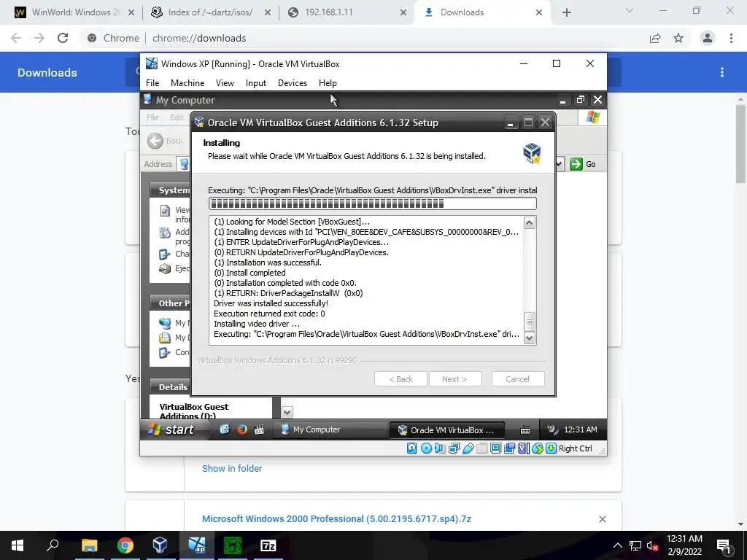This screenshot has width=747, height=560.
Task: Click the USB devices icon in VirtualBox status bar
Action: [x=468, y=448]
